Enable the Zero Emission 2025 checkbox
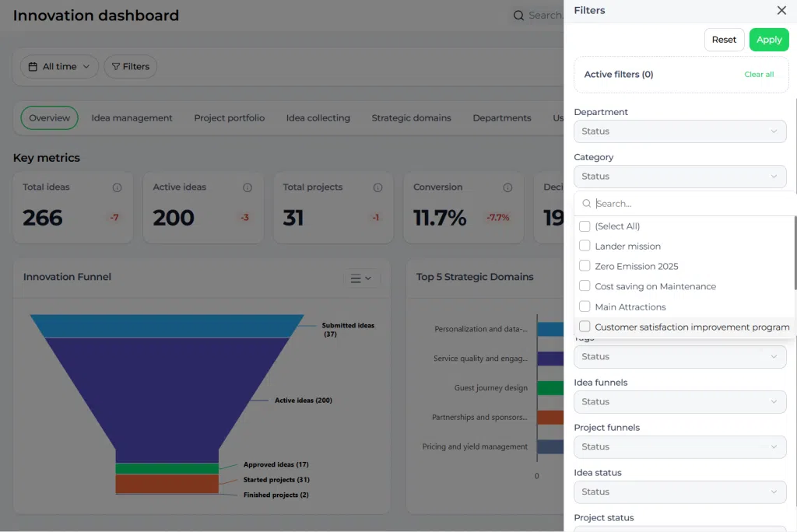 click(585, 266)
